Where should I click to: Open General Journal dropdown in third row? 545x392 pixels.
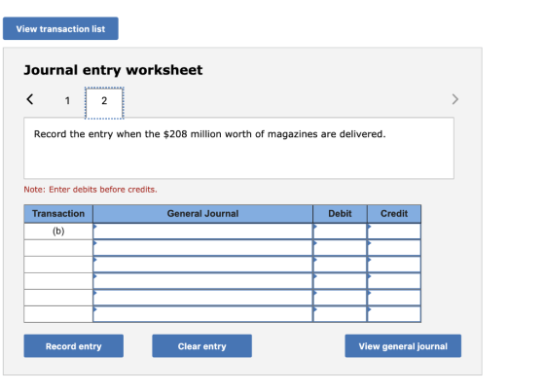(x=202, y=265)
